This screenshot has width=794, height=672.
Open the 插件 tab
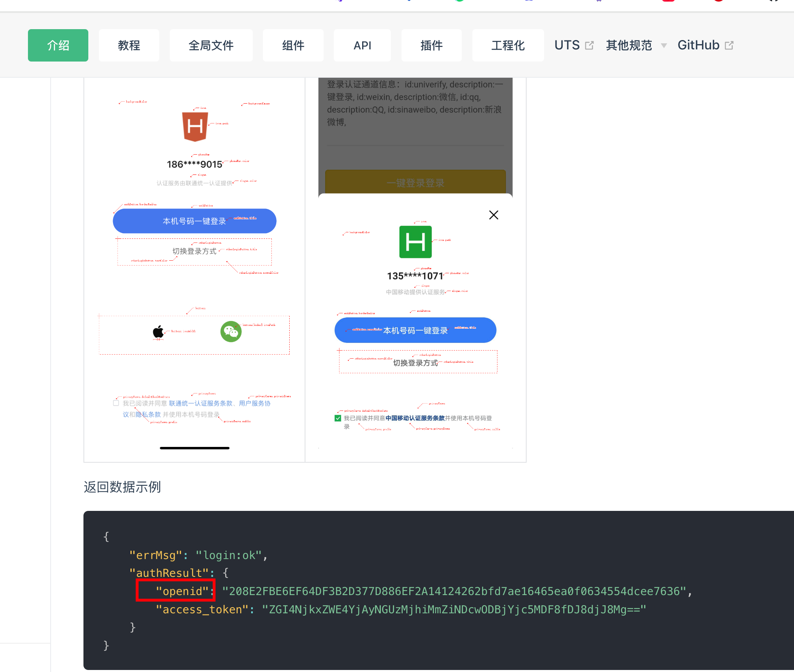(431, 45)
